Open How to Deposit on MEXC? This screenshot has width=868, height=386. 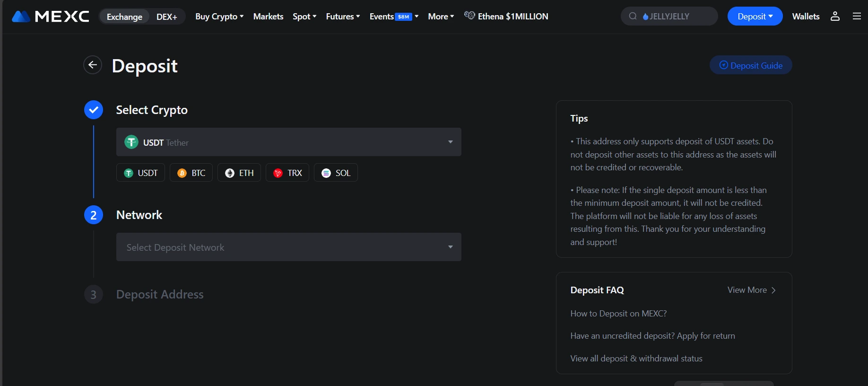tap(618, 314)
